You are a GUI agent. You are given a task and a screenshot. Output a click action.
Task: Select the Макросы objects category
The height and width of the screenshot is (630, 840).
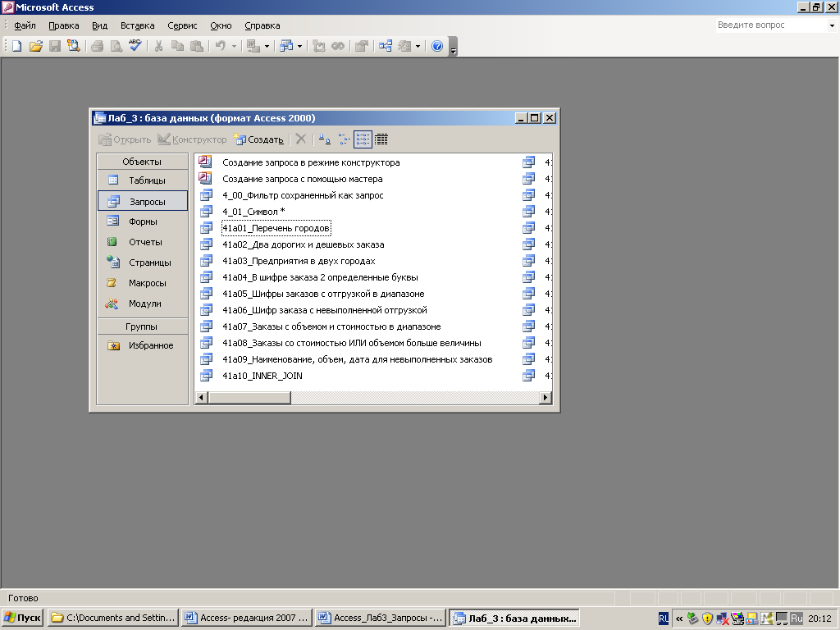(143, 283)
